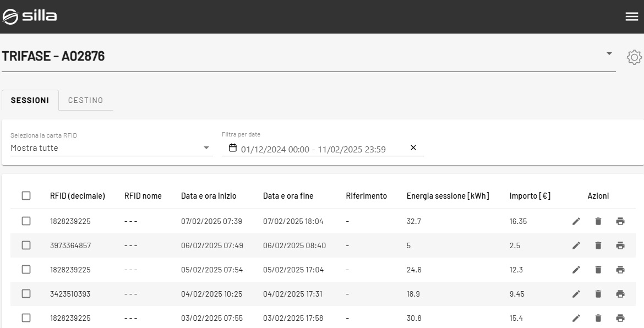Click the Silla logo
The height and width of the screenshot is (328, 644).
30,17
